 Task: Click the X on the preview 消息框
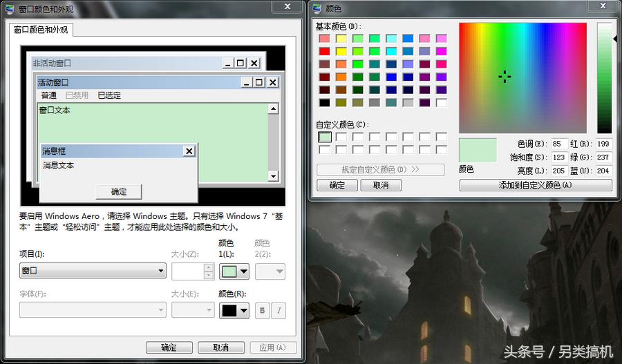(189, 151)
